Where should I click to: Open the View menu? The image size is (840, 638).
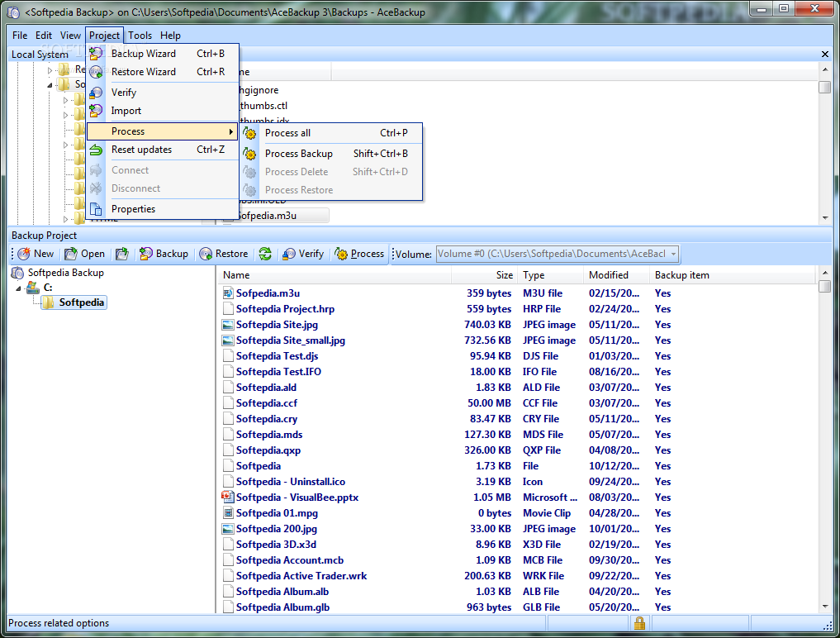(x=70, y=36)
